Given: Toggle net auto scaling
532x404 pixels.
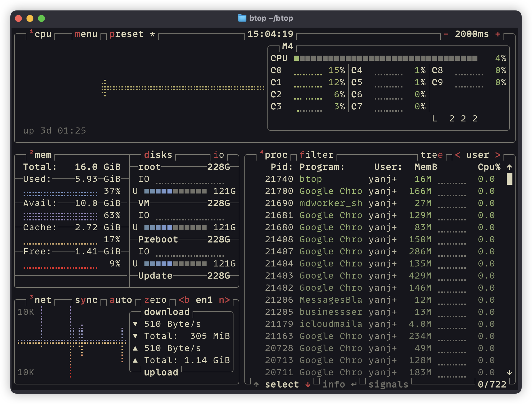Looking at the screenshot, I should (121, 300).
